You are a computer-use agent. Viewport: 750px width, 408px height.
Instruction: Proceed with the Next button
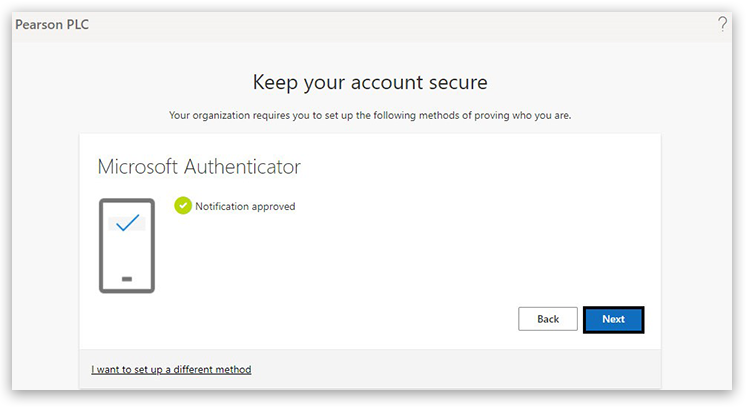[613, 319]
